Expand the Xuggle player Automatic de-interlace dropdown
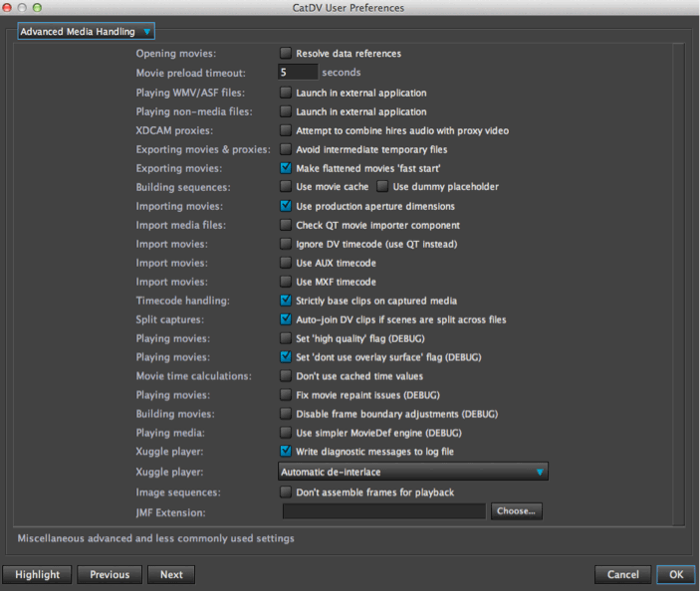700x592 pixels. tap(413, 472)
